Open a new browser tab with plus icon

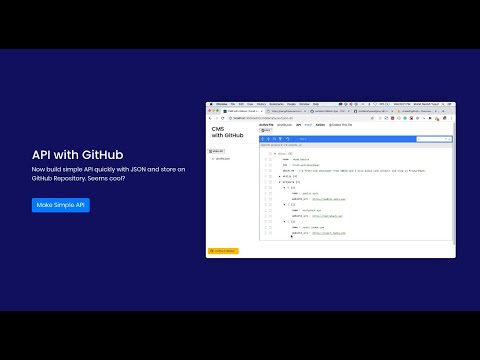click(443, 111)
